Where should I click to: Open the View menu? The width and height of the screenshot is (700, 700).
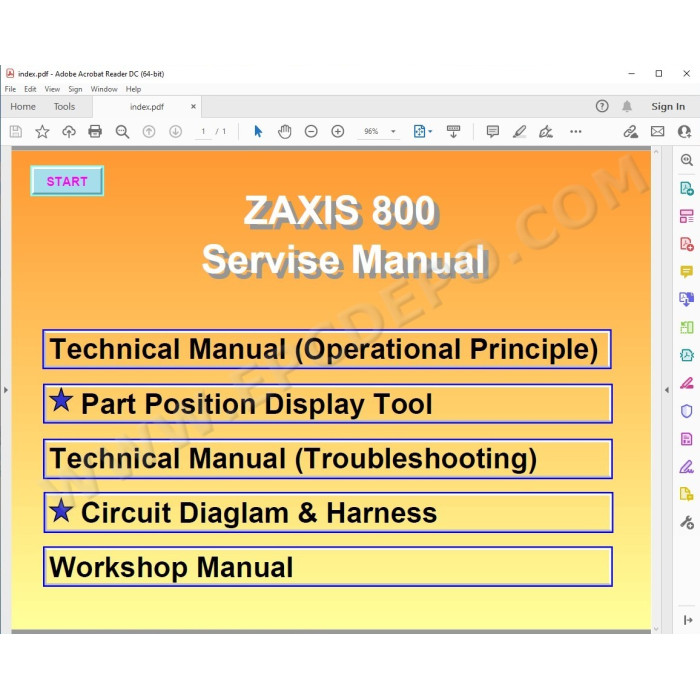[x=52, y=89]
